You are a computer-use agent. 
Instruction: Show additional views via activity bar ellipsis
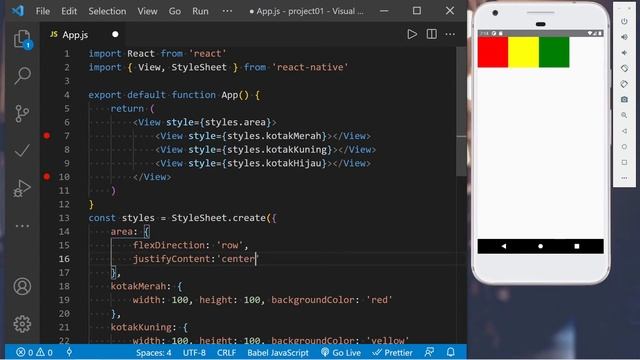(x=22, y=226)
